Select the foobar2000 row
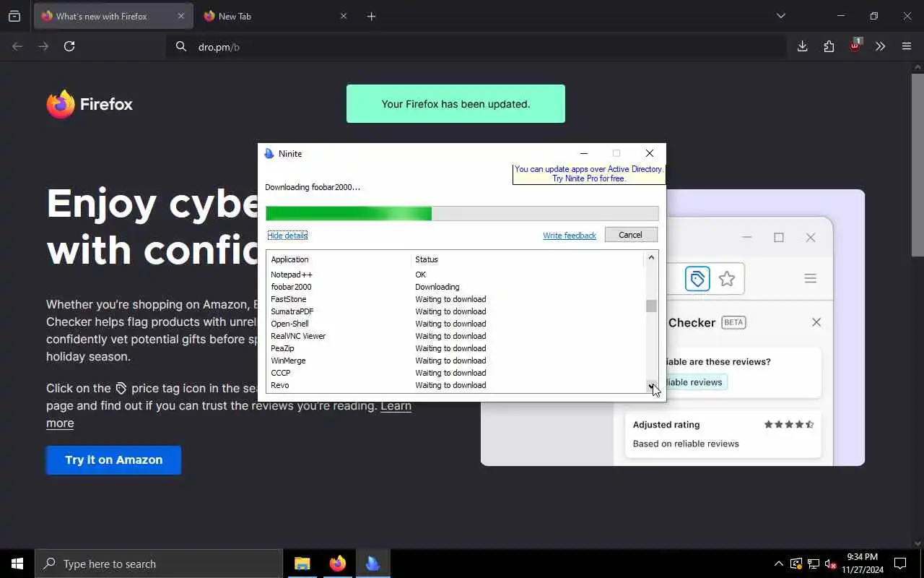This screenshot has height=578, width=924. [455, 287]
